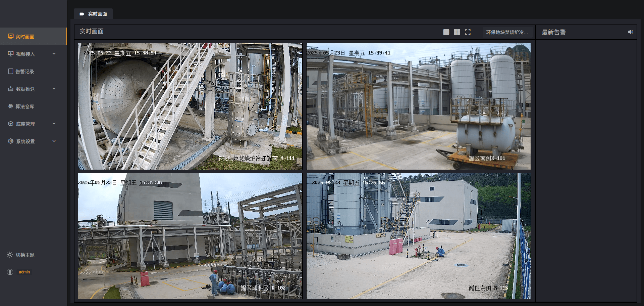Select the 罐区卸料区 K-102 camera feed
Image resolution: width=644 pixels, height=306 pixels.
(190, 236)
